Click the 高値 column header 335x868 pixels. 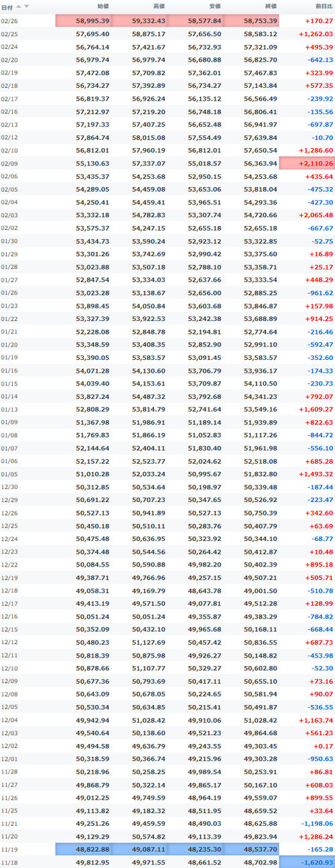click(159, 6)
